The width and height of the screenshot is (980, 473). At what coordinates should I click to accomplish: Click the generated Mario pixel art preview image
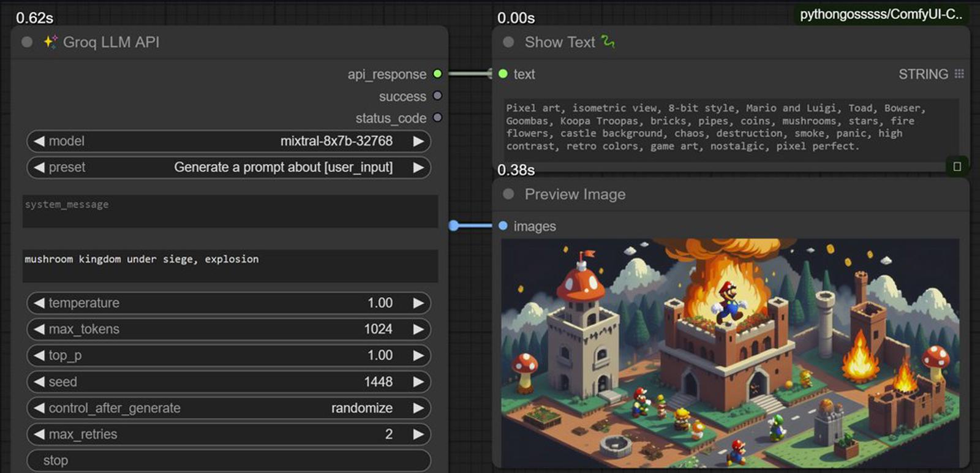(730, 353)
